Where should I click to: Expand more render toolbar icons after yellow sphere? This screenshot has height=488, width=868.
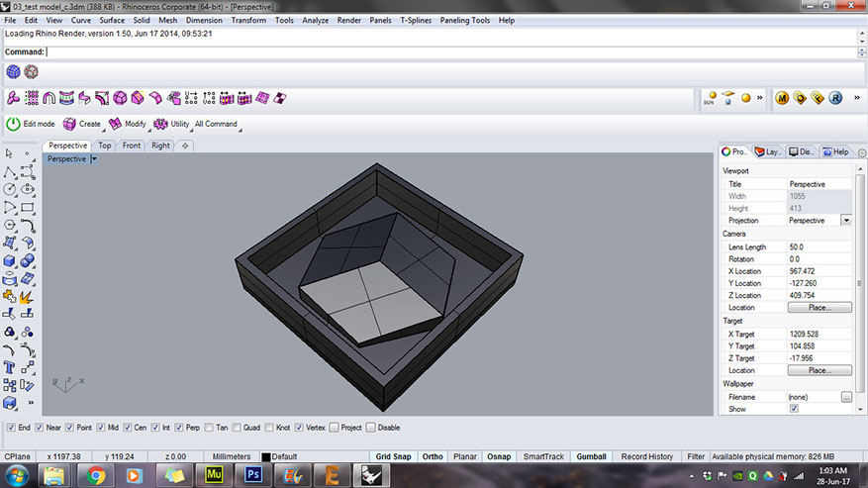tap(760, 98)
